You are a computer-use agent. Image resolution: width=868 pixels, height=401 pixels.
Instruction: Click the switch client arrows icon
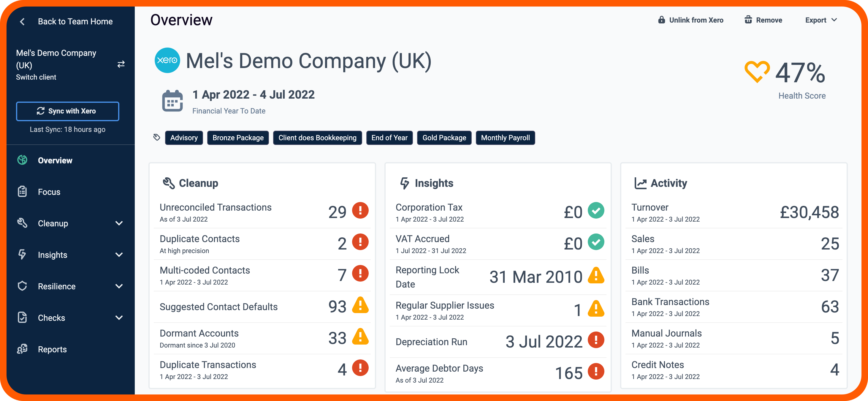[121, 64]
